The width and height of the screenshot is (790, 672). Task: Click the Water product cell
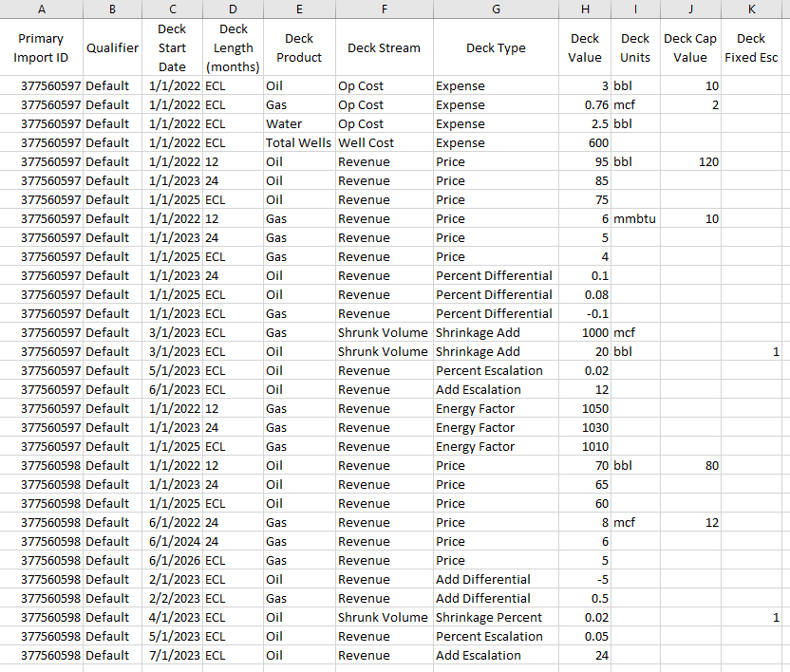[x=299, y=123]
